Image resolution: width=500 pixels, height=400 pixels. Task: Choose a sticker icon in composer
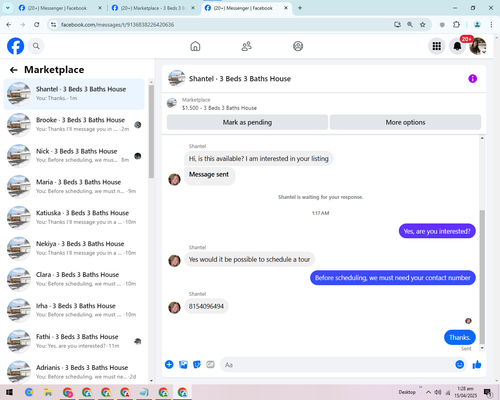click(x=197, y=364)
